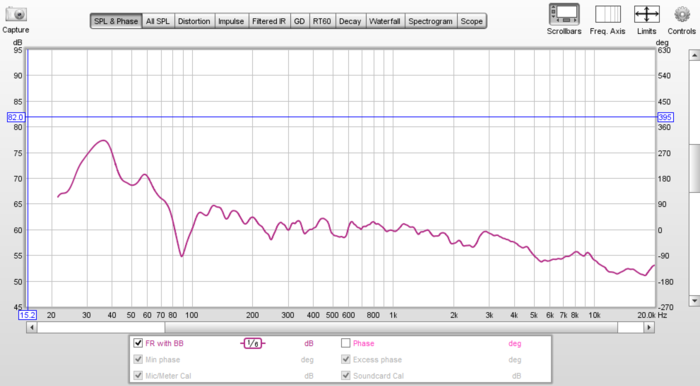Click the vertical scrollbar thumb

click(694, 168)
